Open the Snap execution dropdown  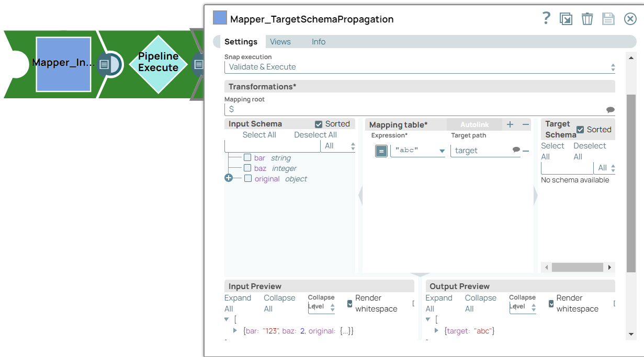click(x=420, y=67)
